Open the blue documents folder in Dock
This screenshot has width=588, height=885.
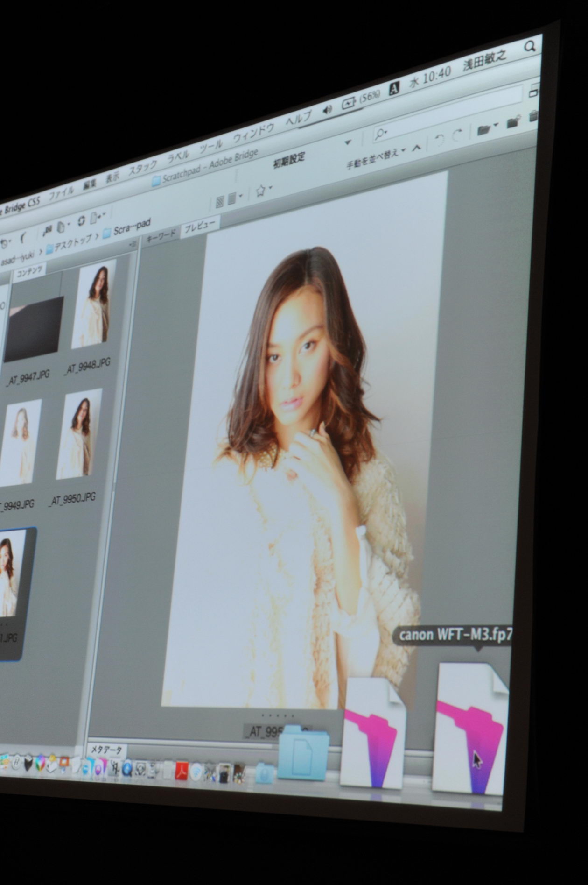pyautogui.click(x=303, y=753)
